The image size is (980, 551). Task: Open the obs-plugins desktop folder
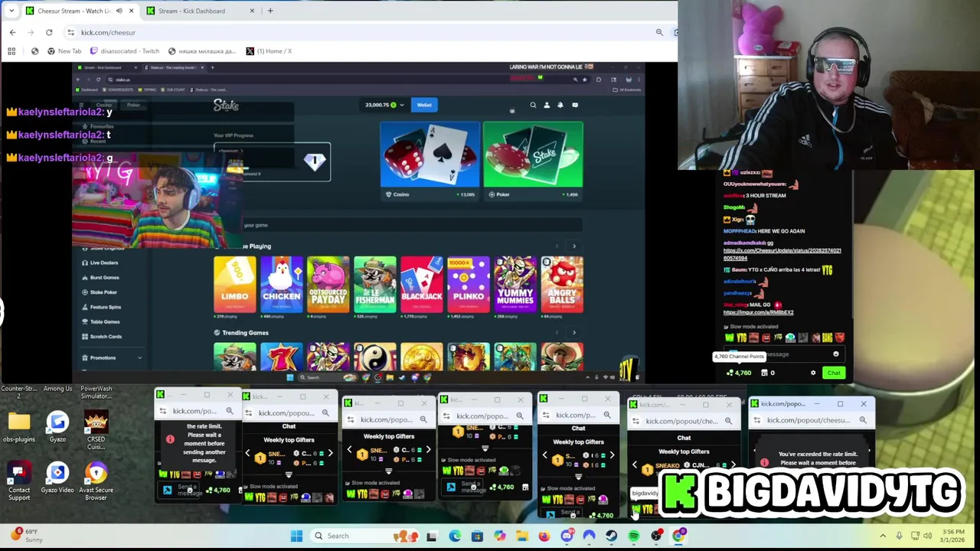click(x=19, y=427)
